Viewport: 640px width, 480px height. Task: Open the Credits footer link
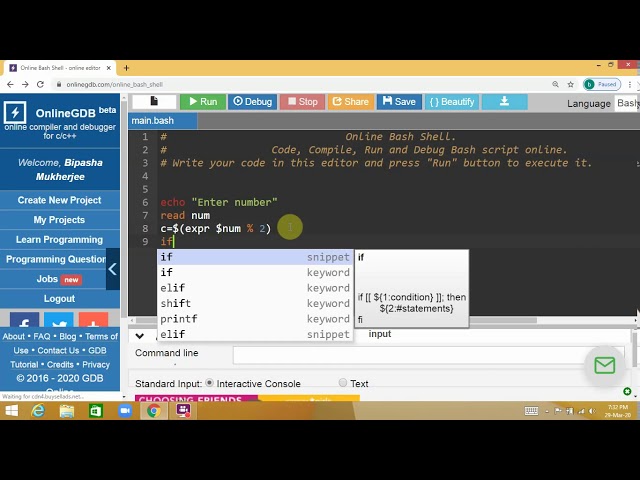(x=60, y=364)
